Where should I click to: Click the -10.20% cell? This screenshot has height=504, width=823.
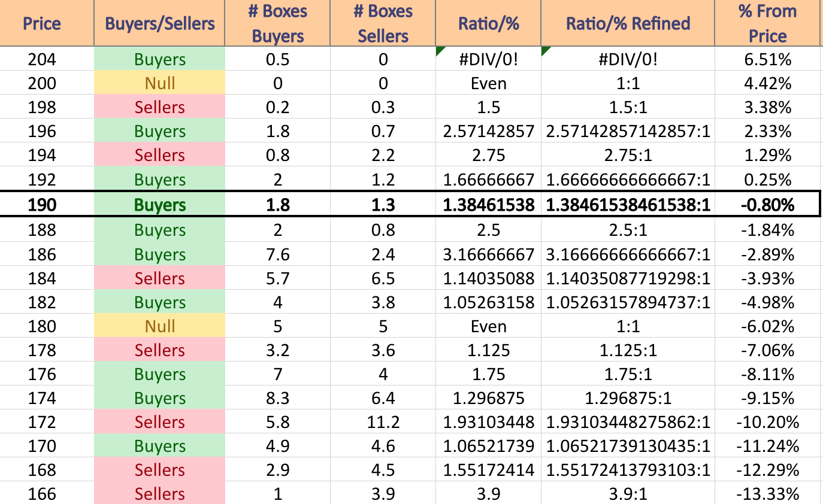[767, 422]
